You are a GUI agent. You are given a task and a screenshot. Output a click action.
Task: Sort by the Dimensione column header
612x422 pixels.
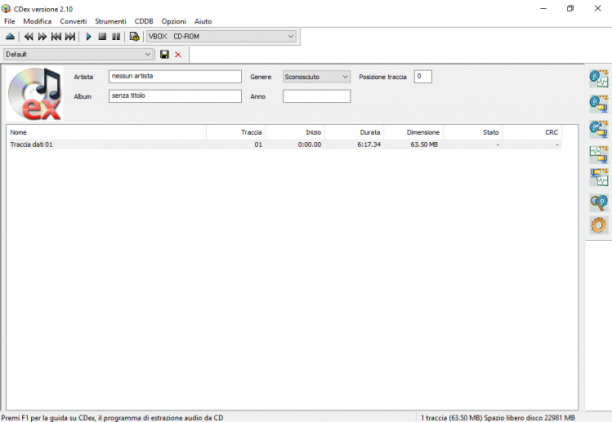[x=414, y=133]
